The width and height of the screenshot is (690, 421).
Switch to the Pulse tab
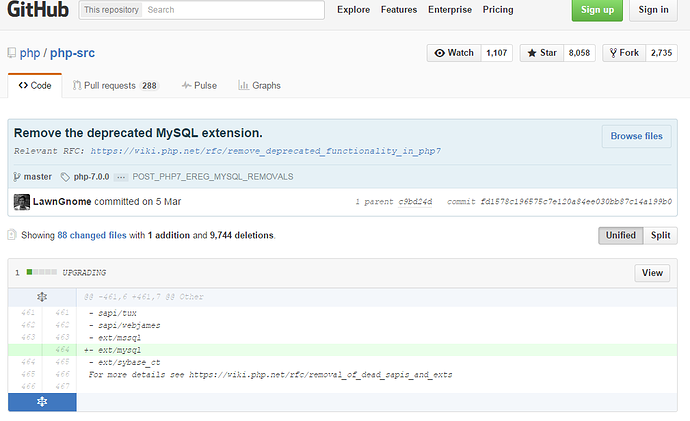[199, 85]
